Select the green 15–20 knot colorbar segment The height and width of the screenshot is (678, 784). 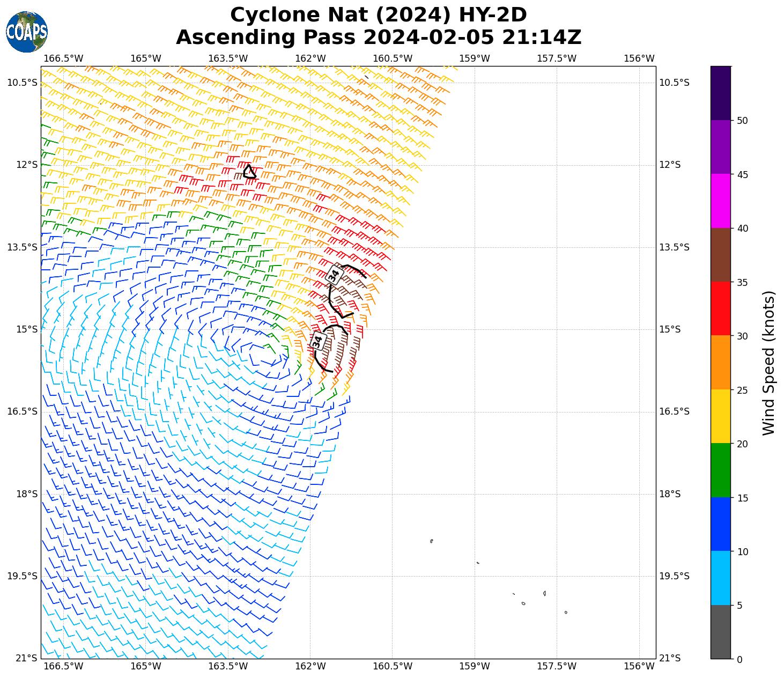[720, 470]
